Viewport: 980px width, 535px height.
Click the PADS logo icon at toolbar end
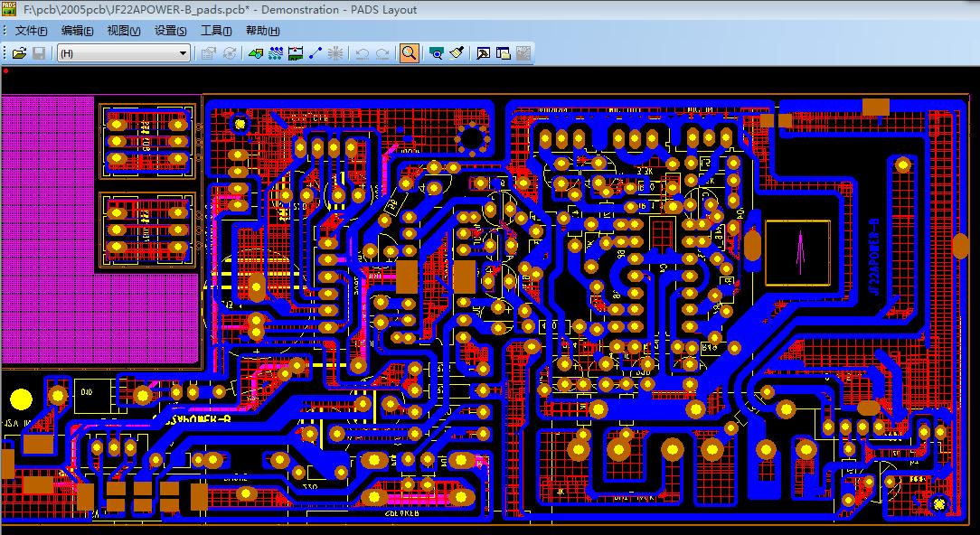pyautogui.click(x=523, y=52)
